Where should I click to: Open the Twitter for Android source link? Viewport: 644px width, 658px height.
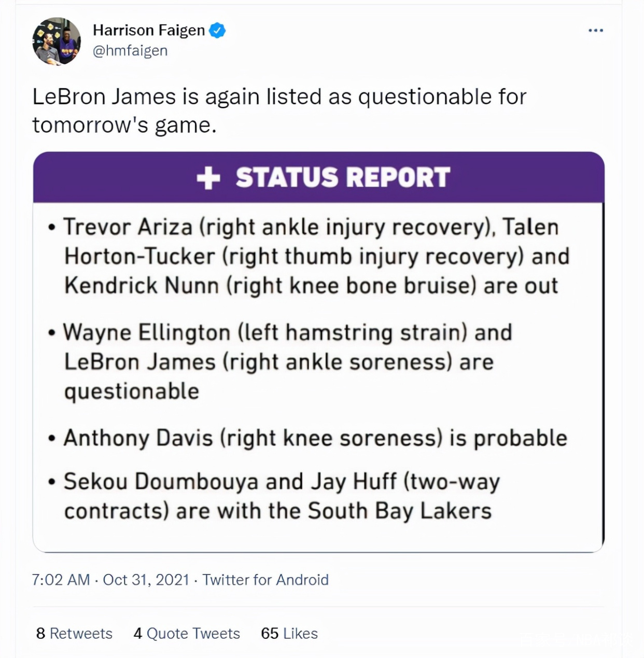[x=265, y=580]
